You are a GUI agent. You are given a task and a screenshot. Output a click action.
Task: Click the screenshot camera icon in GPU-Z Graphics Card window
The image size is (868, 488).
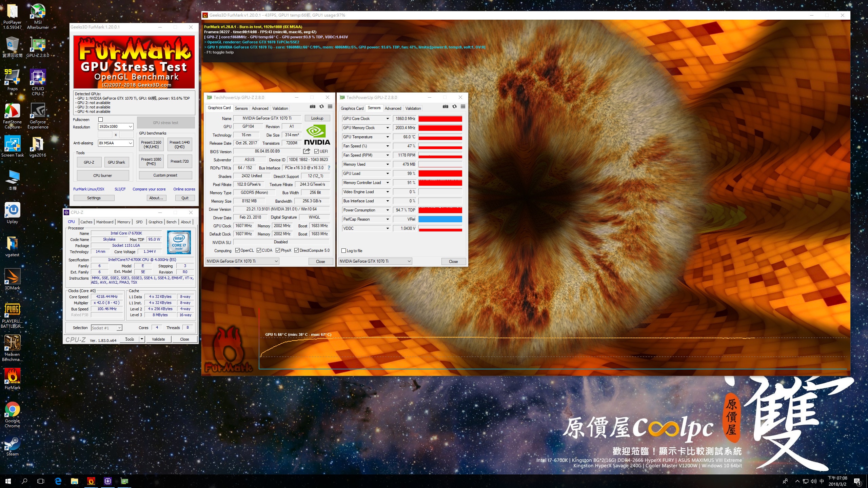[312, 107]
